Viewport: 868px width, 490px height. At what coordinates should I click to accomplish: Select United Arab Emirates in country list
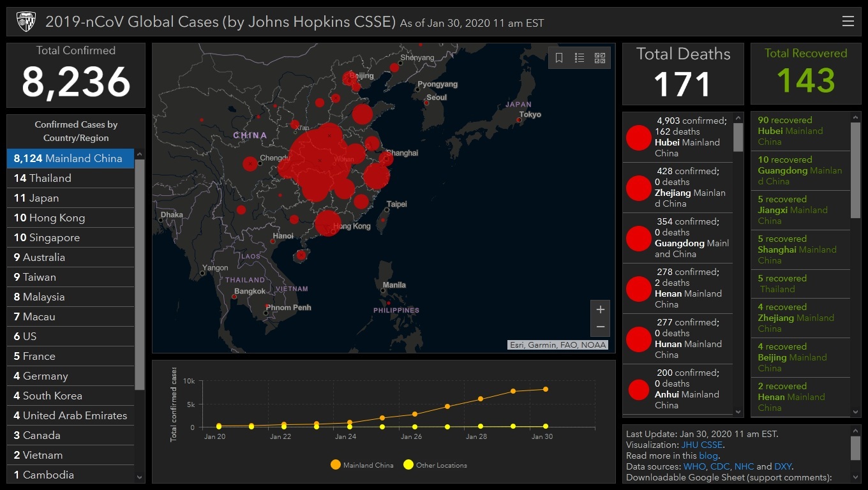[70, 415]
